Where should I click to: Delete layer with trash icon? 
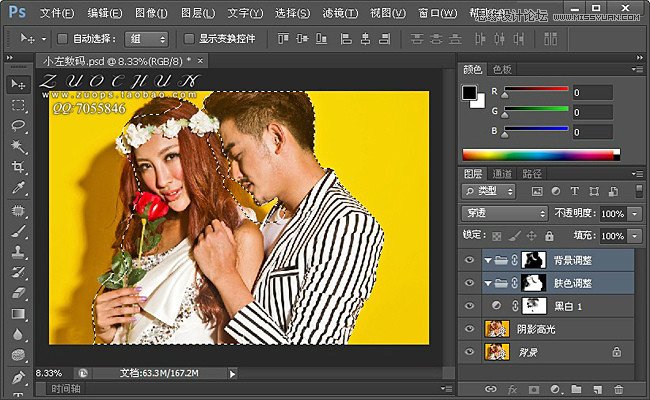[x=618, y=390]
